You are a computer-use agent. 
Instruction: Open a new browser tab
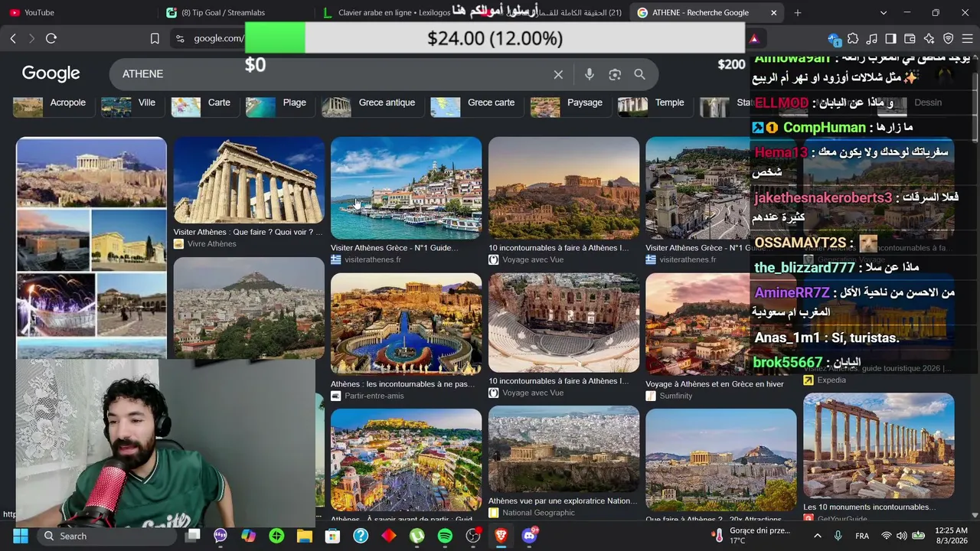[798, 12]
